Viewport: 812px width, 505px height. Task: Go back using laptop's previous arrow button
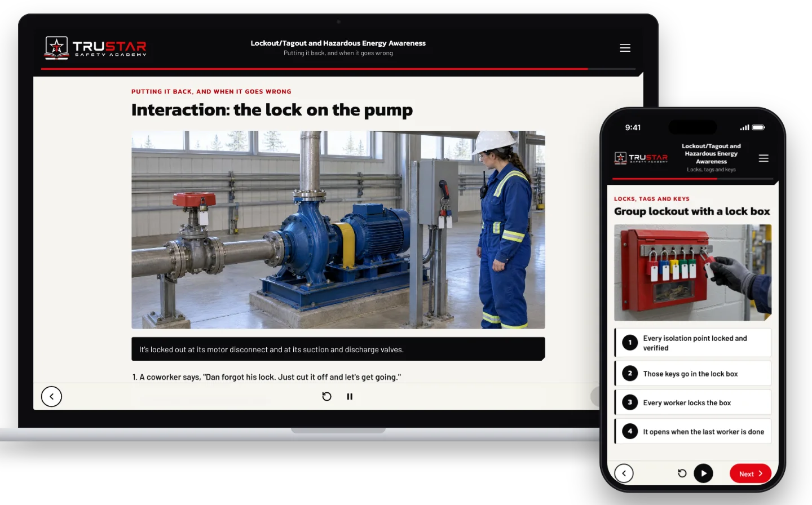click(x=51, y=396)
